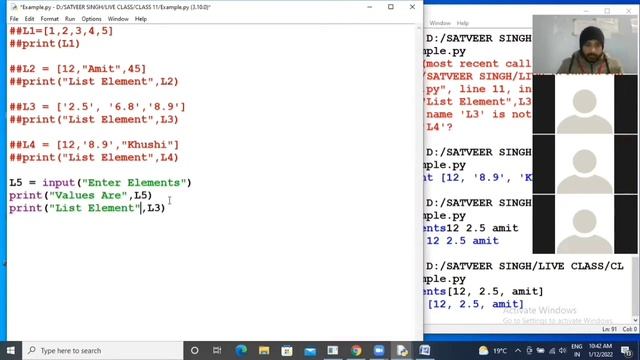The width and height of the screenshot is (640, 360).
Task: Open the Options menu
Action: pyautogui.click(x=91, y=19)
